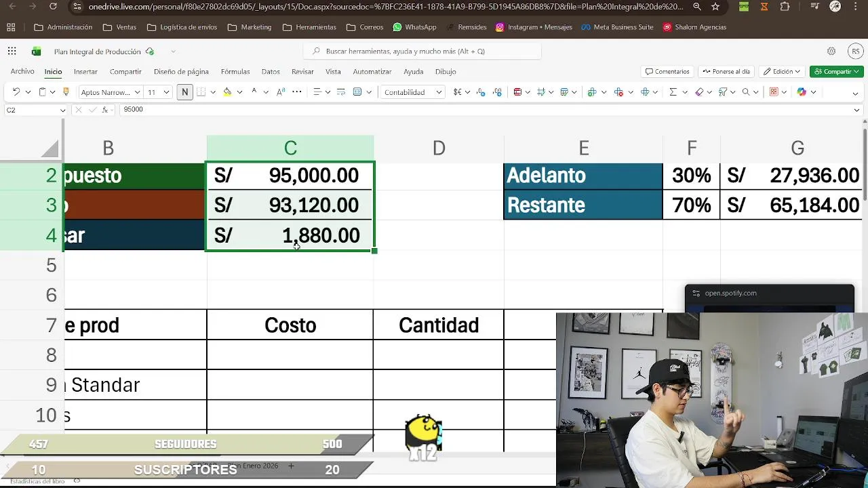
Task: Click the cancel formula X icon
Action: click(x=79, y=110)
